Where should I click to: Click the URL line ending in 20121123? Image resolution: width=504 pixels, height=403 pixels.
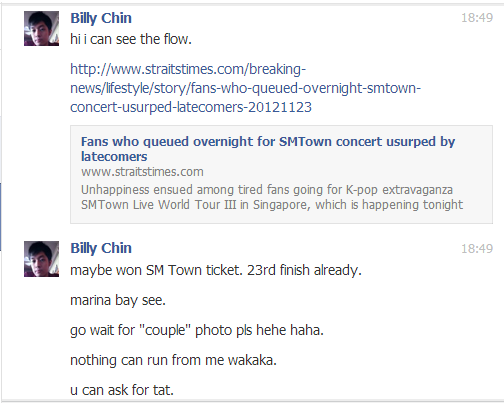point(191,107)
